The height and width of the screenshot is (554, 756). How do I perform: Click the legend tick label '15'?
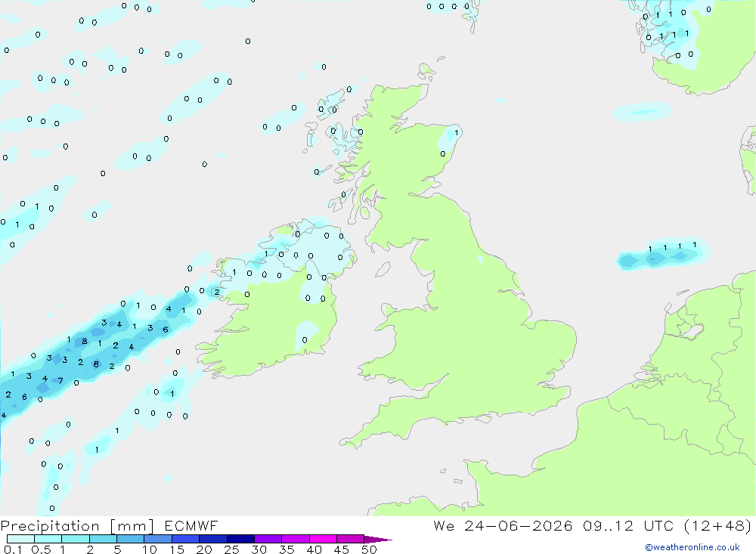pyautogui.click(x=177, y=549)
